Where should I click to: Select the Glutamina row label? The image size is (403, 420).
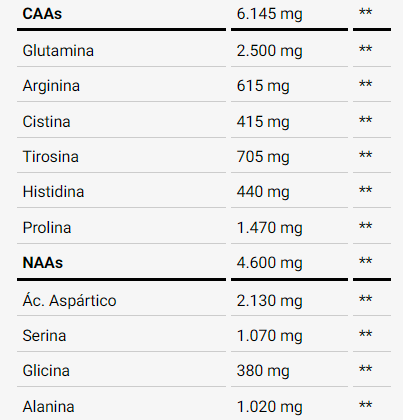[58, 51]
